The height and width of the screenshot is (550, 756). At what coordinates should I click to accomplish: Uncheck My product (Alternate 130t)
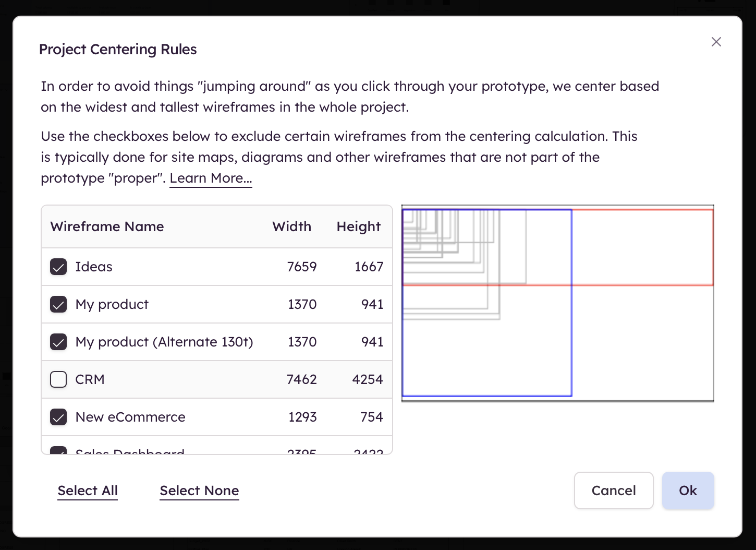click(x=58, y=342)
